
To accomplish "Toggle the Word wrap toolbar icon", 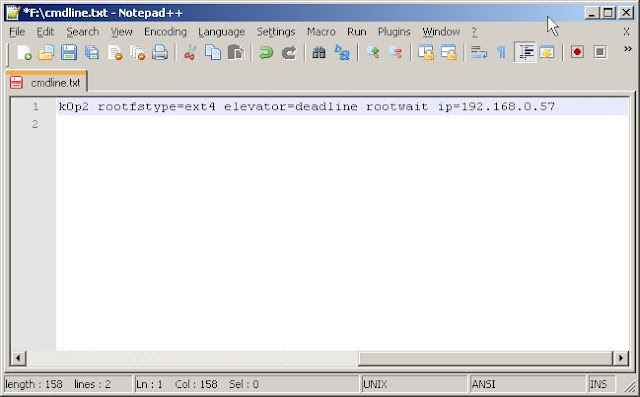I will [x=478, y=53].
